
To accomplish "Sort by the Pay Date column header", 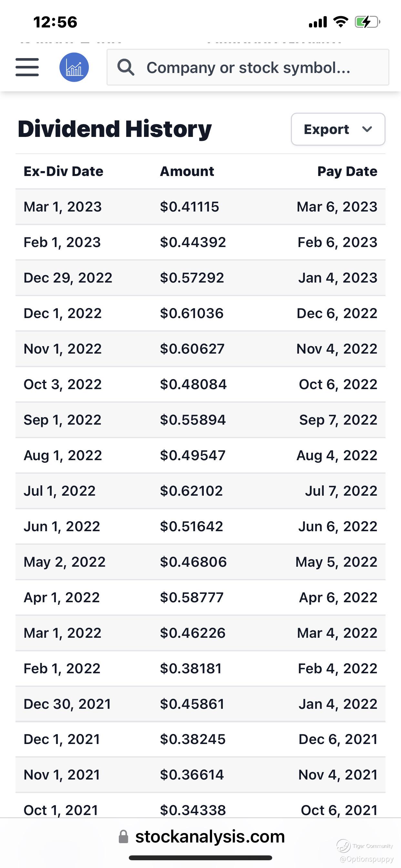I will click(347, 171).
